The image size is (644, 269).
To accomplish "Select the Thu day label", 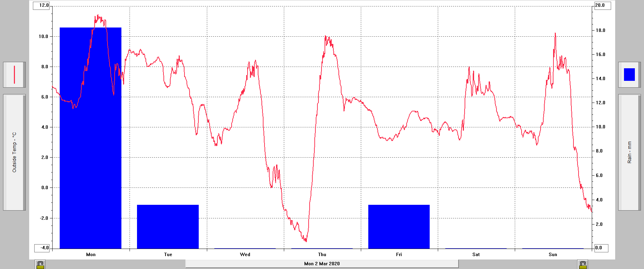I will (x=322, y=254).
